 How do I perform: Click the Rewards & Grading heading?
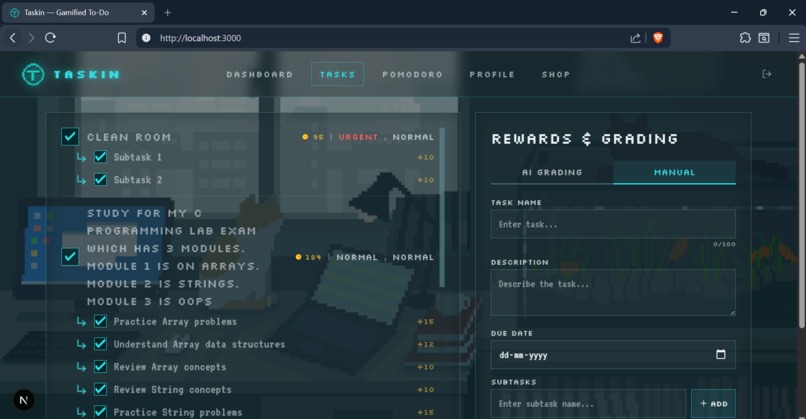click(x=585, y=139)
